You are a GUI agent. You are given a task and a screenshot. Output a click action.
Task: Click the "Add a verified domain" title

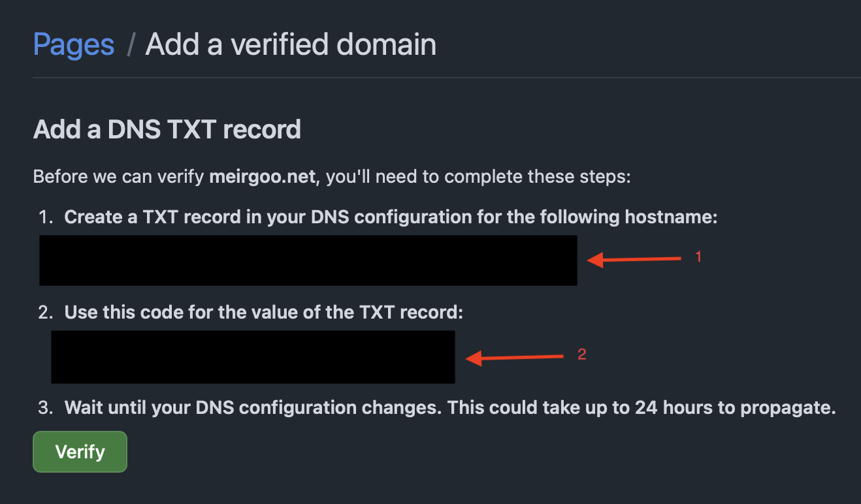[x=291, y=44]
